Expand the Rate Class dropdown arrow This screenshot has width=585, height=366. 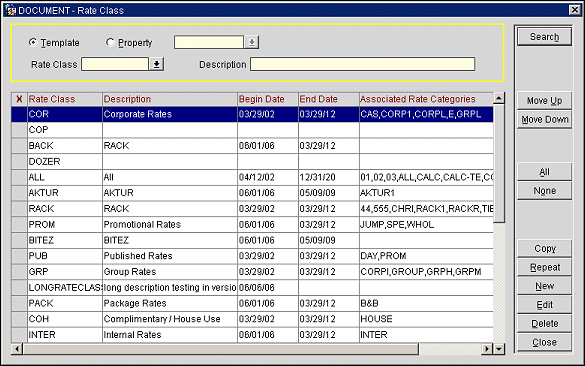[157, 64]
